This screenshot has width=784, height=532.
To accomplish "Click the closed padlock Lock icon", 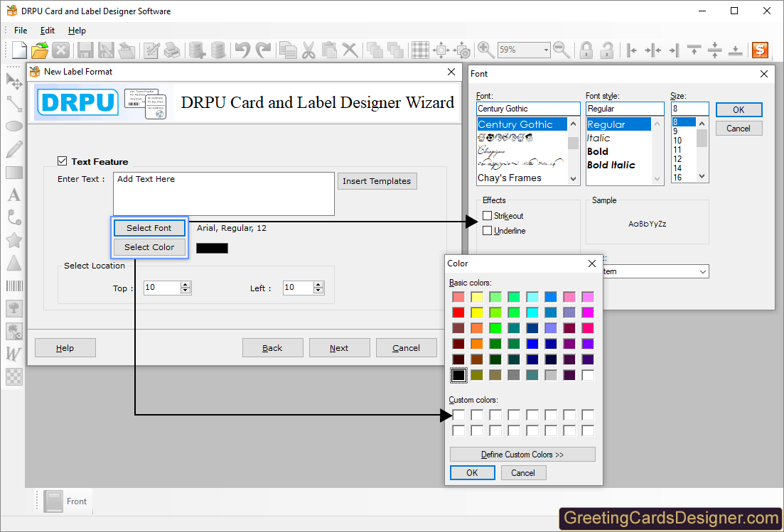I will (586, 50).
